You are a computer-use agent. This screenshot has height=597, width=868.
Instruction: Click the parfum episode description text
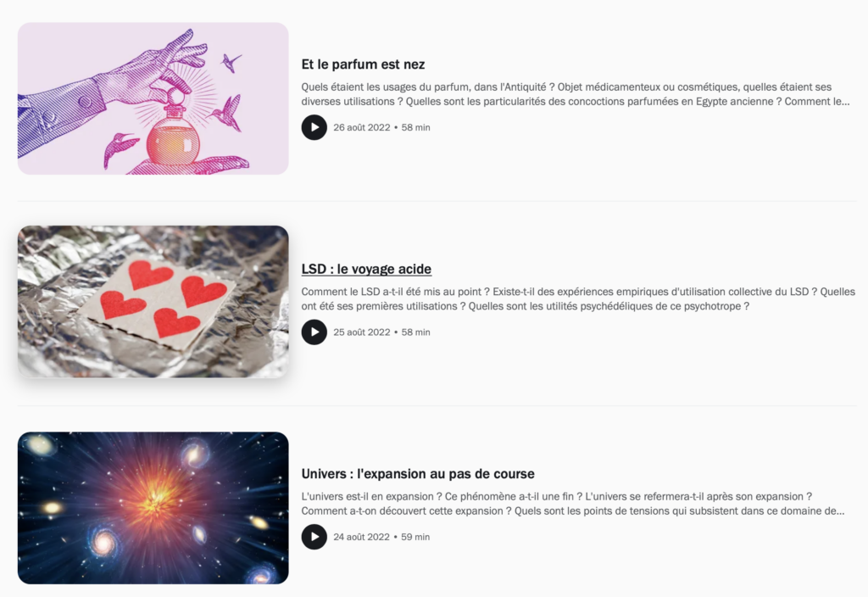point(576,94)
